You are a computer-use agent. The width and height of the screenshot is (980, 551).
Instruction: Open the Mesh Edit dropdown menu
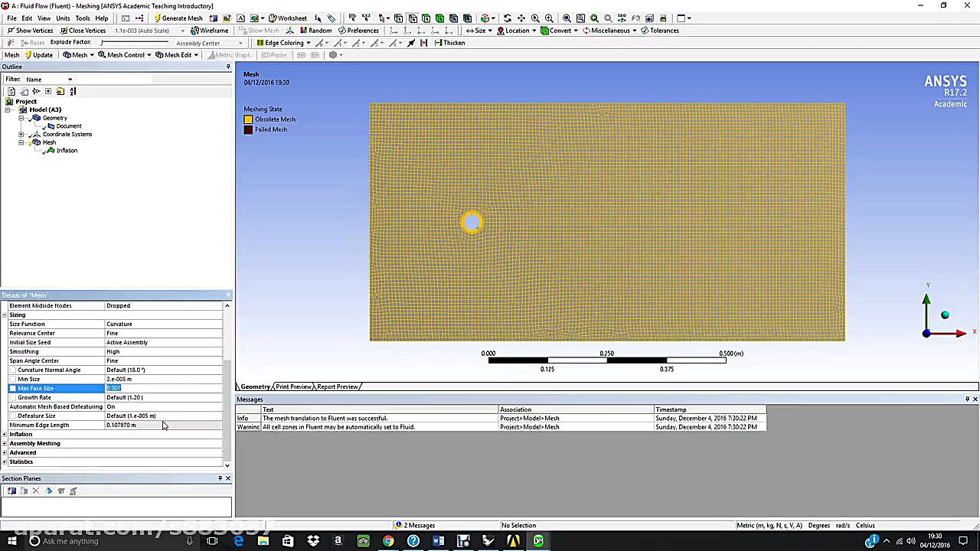(177, 55)
